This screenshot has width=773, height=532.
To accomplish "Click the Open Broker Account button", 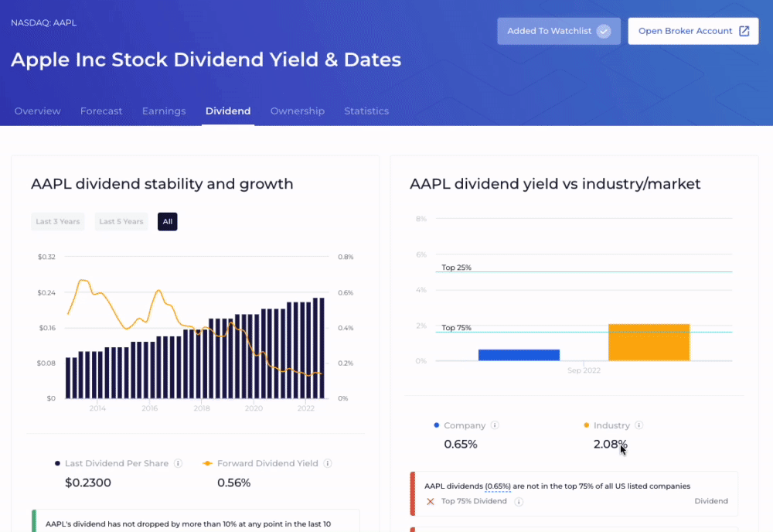I will (693, 31).
